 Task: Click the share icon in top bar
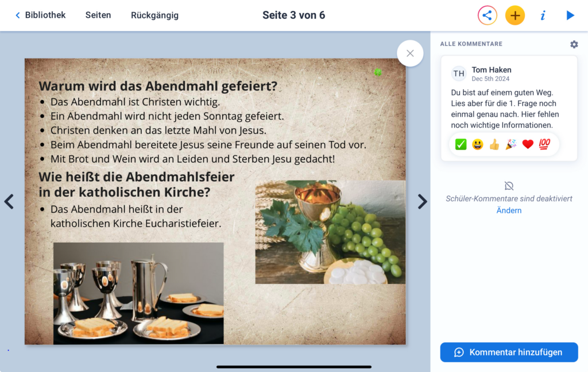click(487, 16)
